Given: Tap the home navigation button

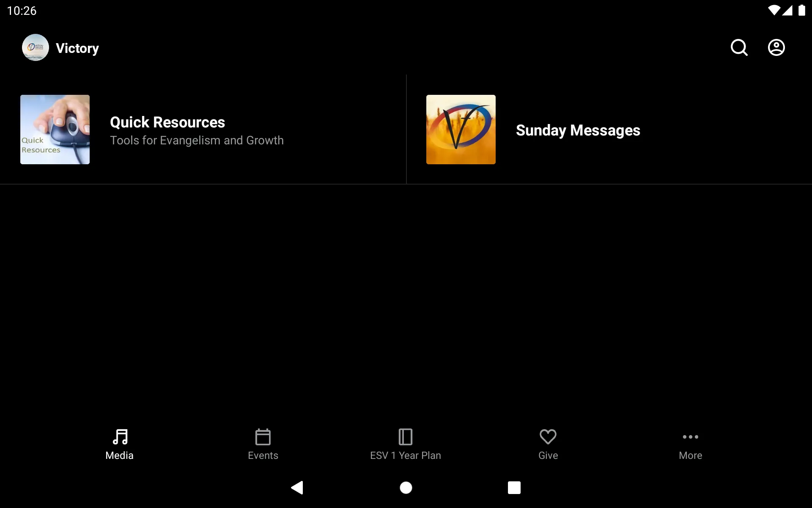Looking at the screenshot, I should click(406, 488).
